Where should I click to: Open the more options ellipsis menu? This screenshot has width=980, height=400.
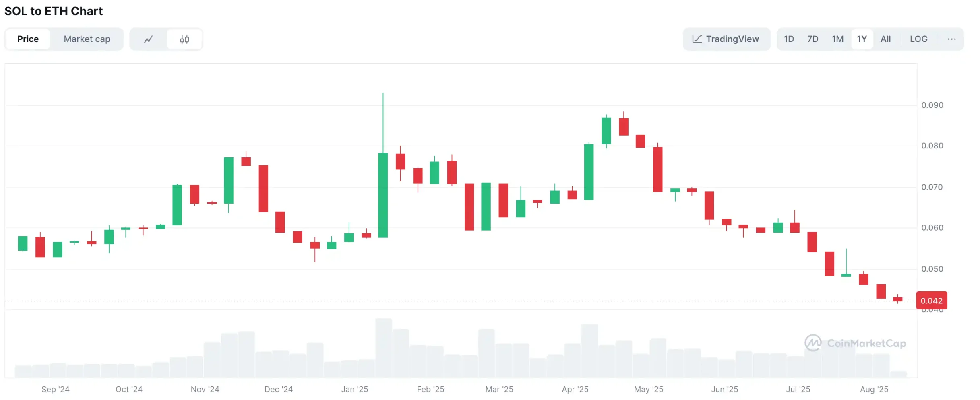pyautogui.click(x=952, y=39)
